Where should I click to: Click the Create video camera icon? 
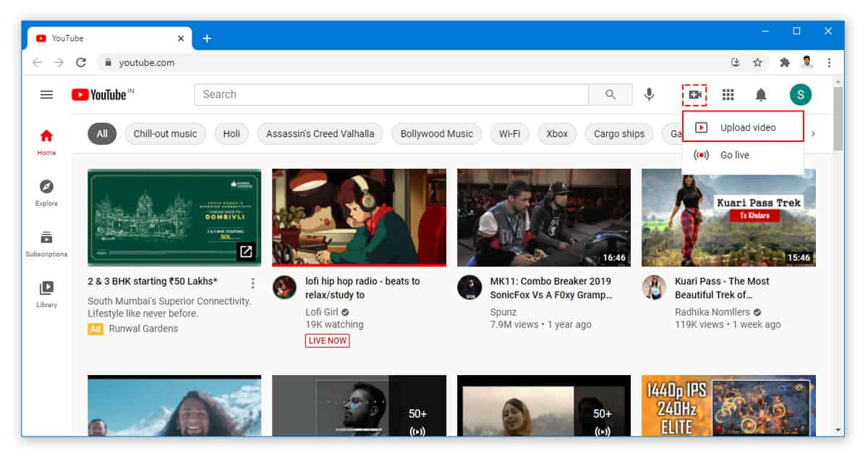tap(694, 94)
